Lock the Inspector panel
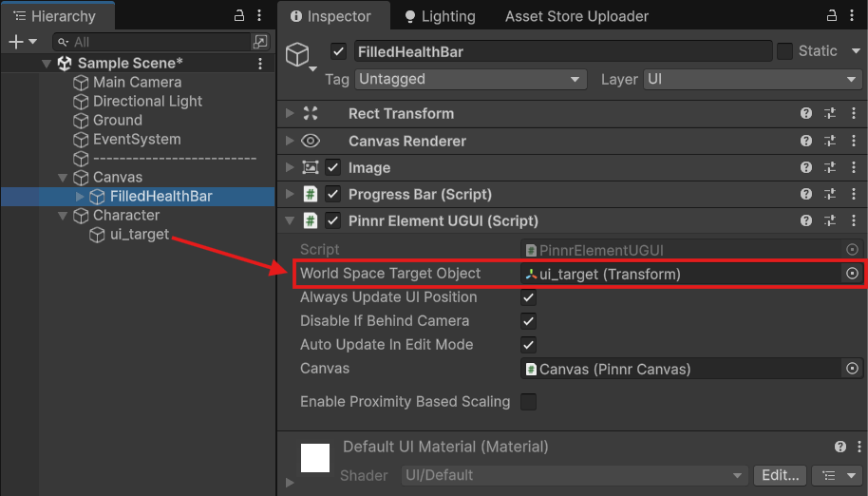Image resolution: width=868 pixels, height=496 pixels. [x=831, y=16]
